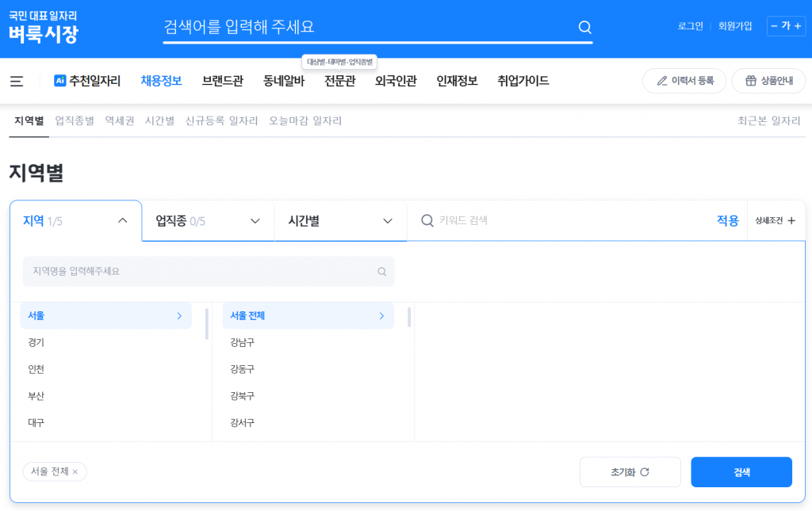This screenshot has height=511, width=812.
Task: Collapse the 지역 panel using its chevron
Action: pos(121,221)
